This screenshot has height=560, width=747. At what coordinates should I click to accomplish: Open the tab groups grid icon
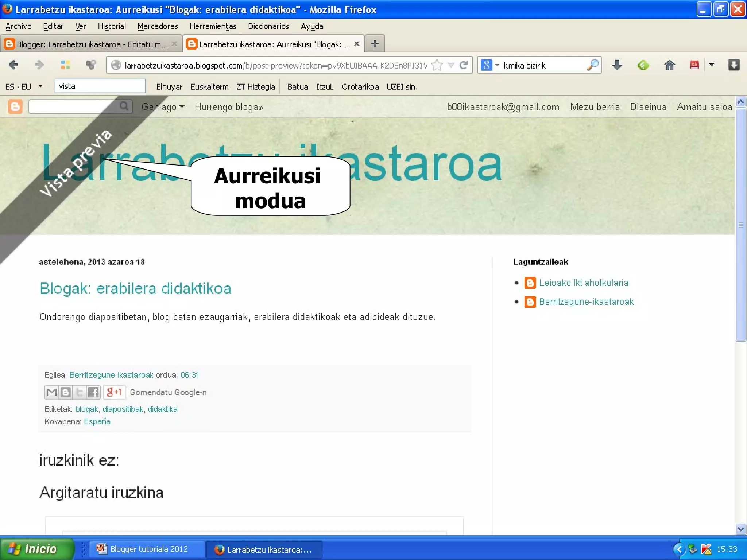tap(66, 65)
